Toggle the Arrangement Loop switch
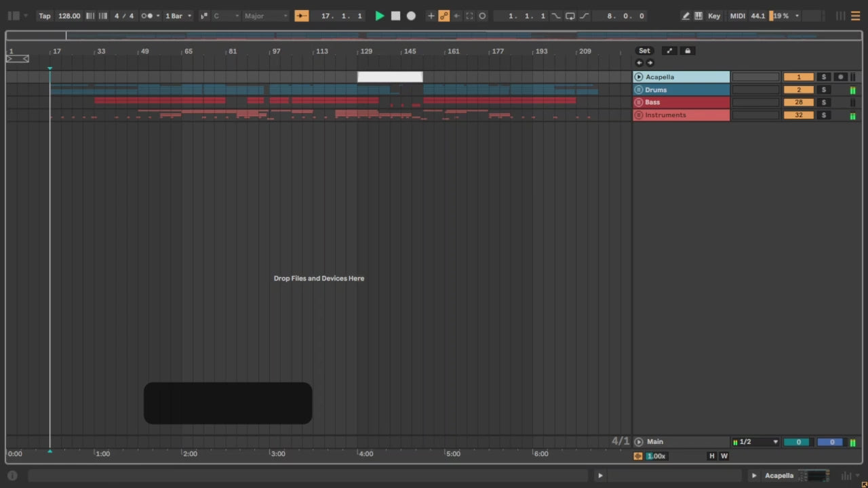 570,16
